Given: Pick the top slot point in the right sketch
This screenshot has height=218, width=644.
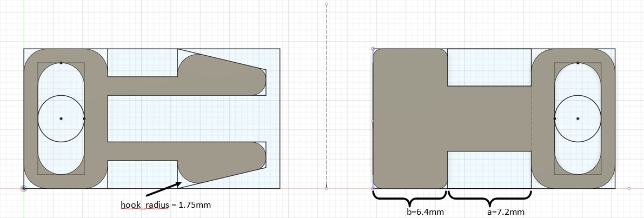Looking at the screenshot, I should [578, 63].
